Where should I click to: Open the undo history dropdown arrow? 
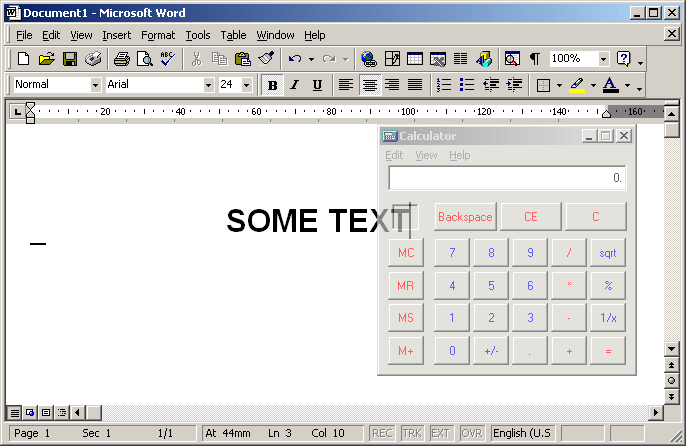[x=311, y=59]
